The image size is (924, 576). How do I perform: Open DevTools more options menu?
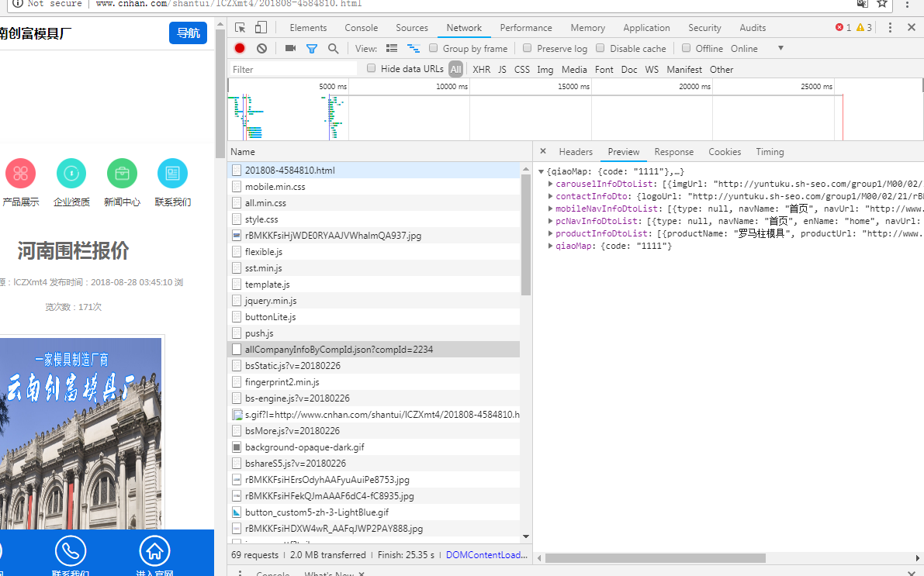pos(890,28)
